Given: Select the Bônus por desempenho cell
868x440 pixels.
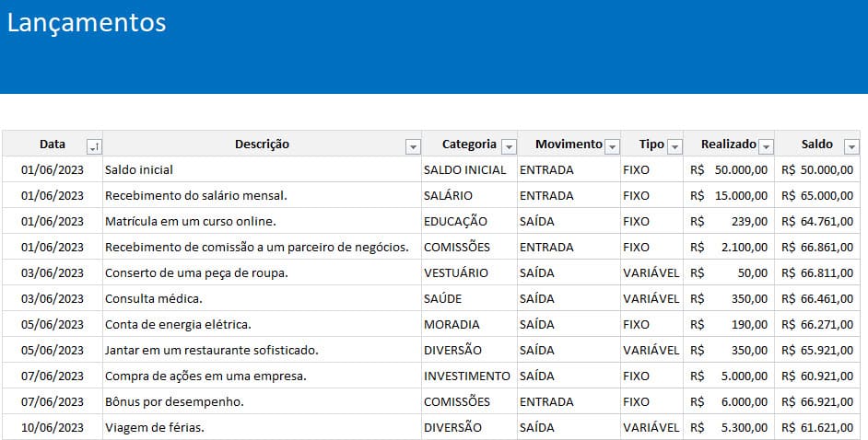Looking at the screenshot, I should point(174,401).
